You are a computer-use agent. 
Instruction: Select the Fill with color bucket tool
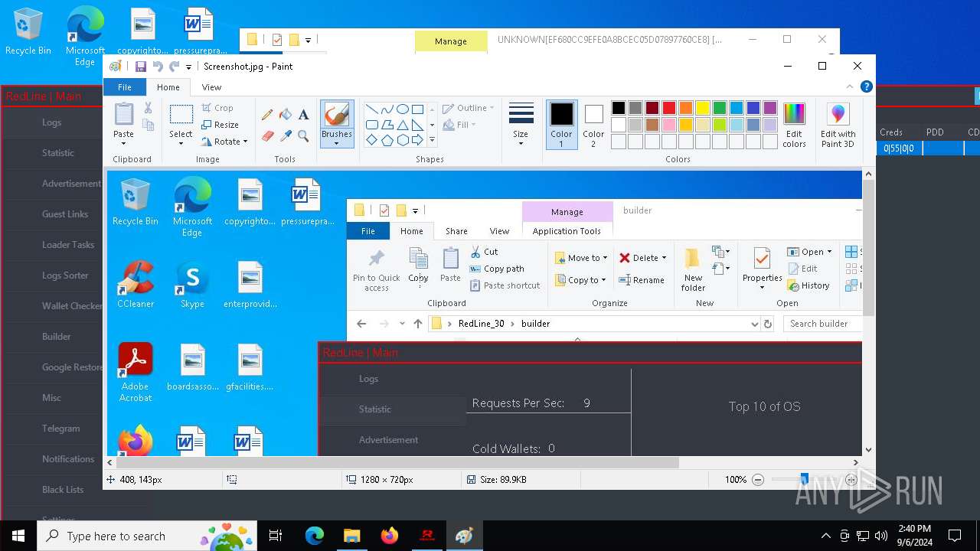[286, 115]
